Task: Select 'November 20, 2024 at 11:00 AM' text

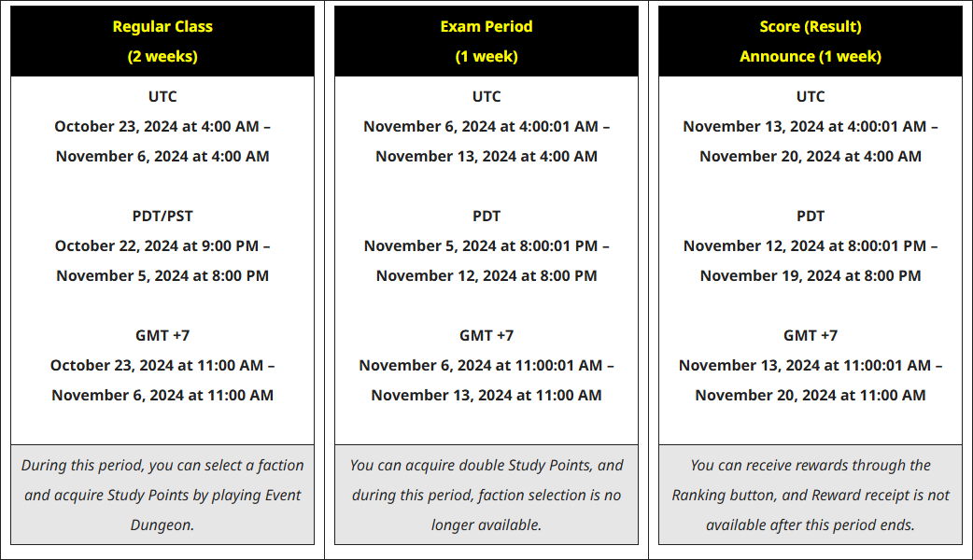Action: point(811,395)
